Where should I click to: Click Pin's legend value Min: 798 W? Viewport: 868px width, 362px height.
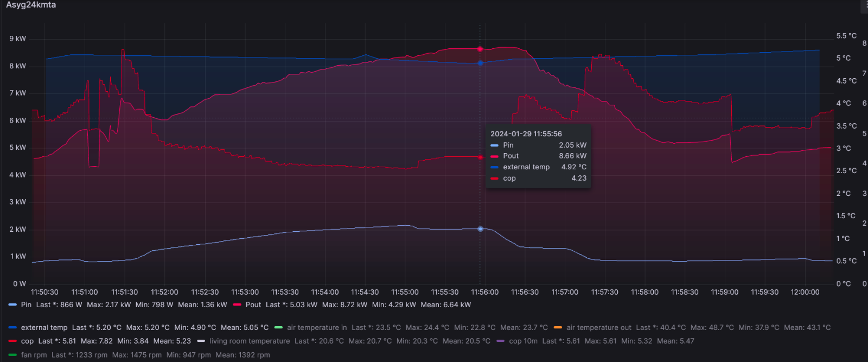pyautogui.click(x=155, y=305)
